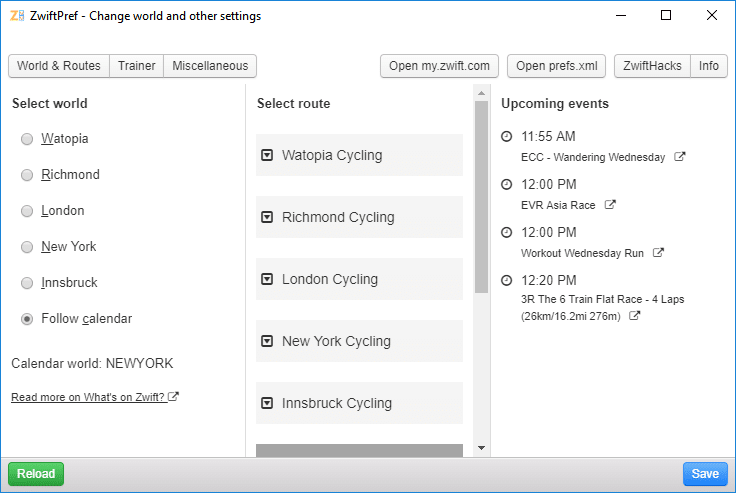Maximize the ZwiftPref window
Screen dimensions: 736x493
666,15
